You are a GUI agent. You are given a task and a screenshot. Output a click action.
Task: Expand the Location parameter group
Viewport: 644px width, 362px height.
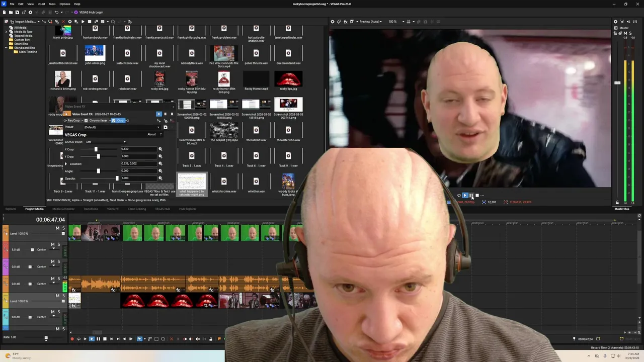[66, 164]
